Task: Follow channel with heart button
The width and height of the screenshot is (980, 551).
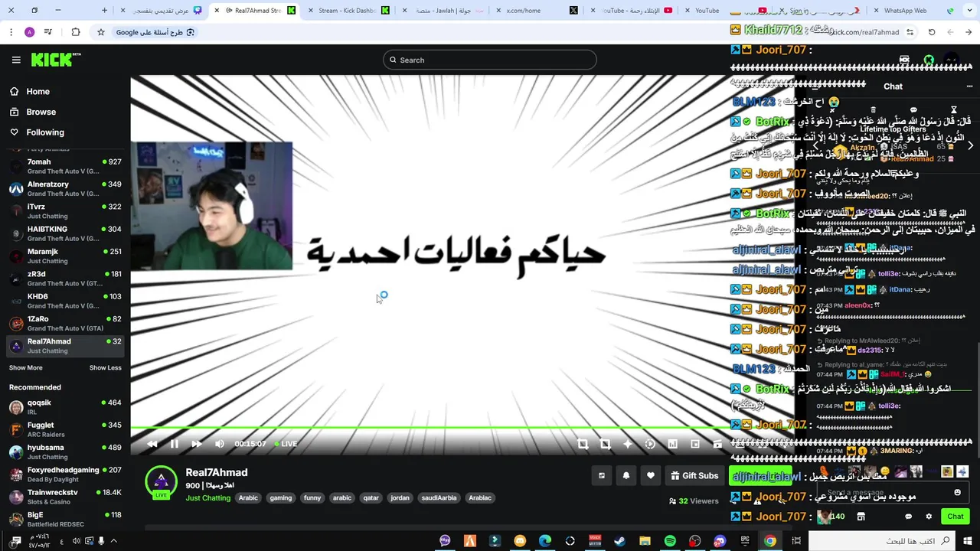Action: 651,476
